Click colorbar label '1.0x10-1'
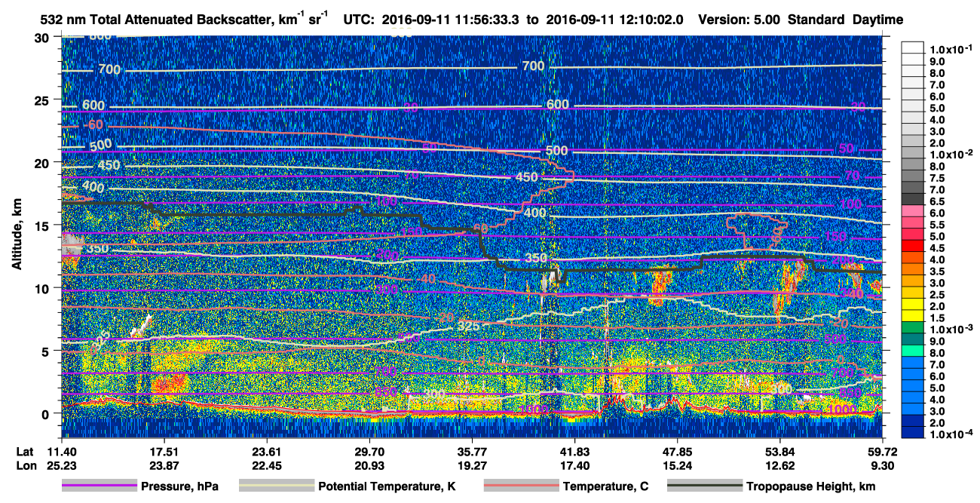The width and height of the screenshot is (980, 503). click(951, 48)
